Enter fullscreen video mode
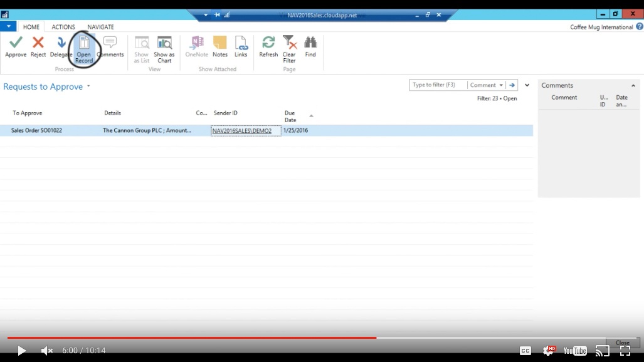Image resolution: width=644 pixels, height=362 pixels. (x=625, y=351)
